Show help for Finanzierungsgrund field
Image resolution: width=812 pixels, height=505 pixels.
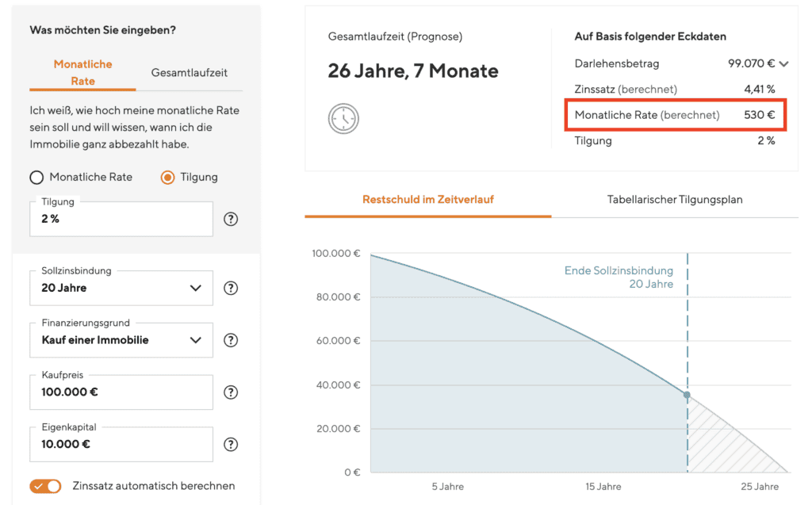[x=231, y=340]
